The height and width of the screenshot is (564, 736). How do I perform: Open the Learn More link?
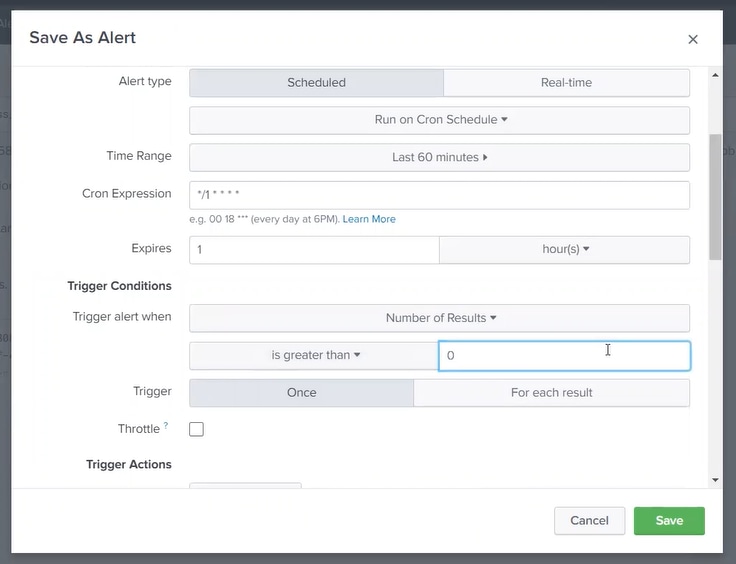click(x=369, y=219)
